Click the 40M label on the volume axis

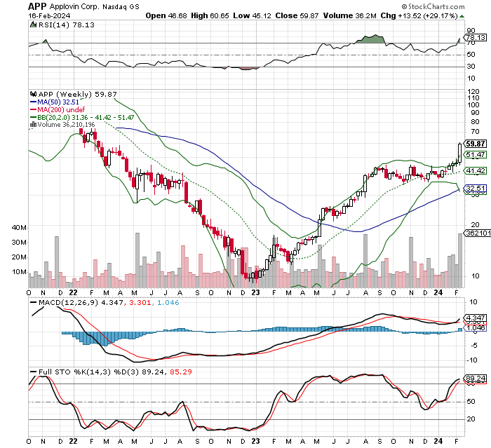pyautogui.click(x=19, y=228)
